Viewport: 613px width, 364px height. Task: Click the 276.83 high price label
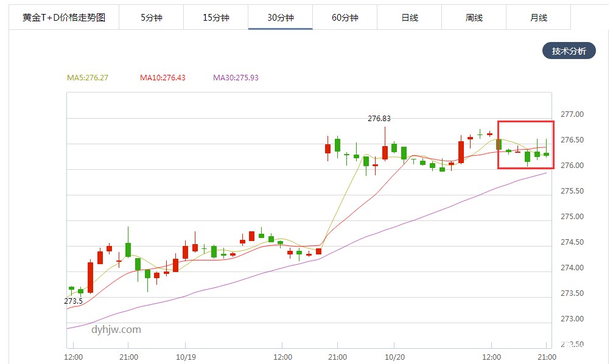379,119
